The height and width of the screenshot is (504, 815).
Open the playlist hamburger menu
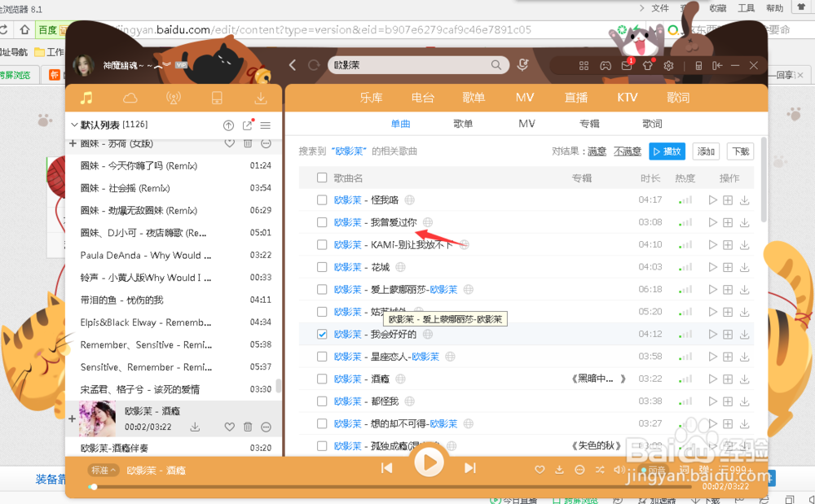point(266,125)
